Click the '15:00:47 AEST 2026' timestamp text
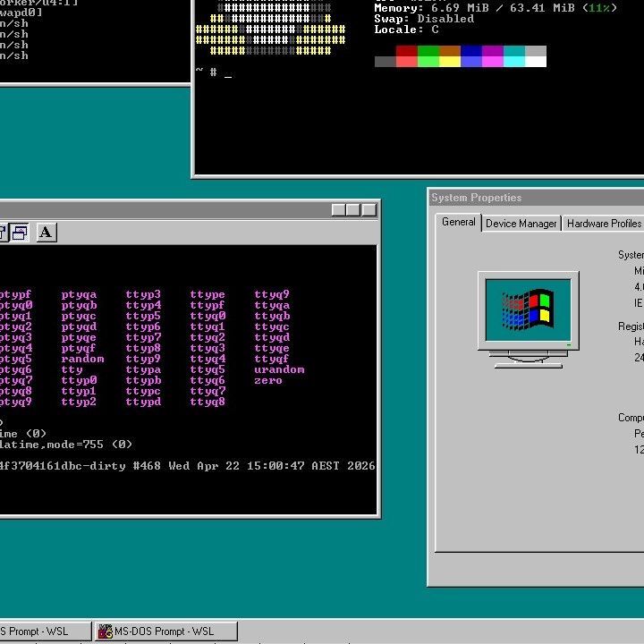This screenshot has width=644, height=644. coord(311,466)
